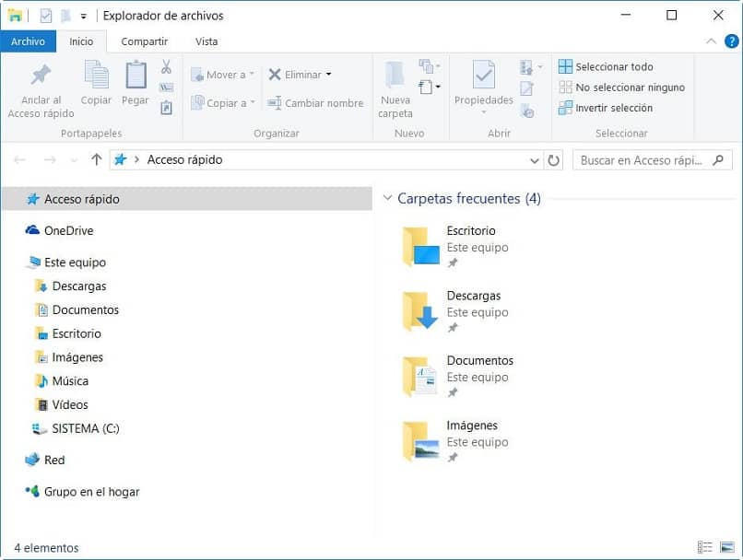
Task: Click Seleccionar todo
Action: point(606,66)
